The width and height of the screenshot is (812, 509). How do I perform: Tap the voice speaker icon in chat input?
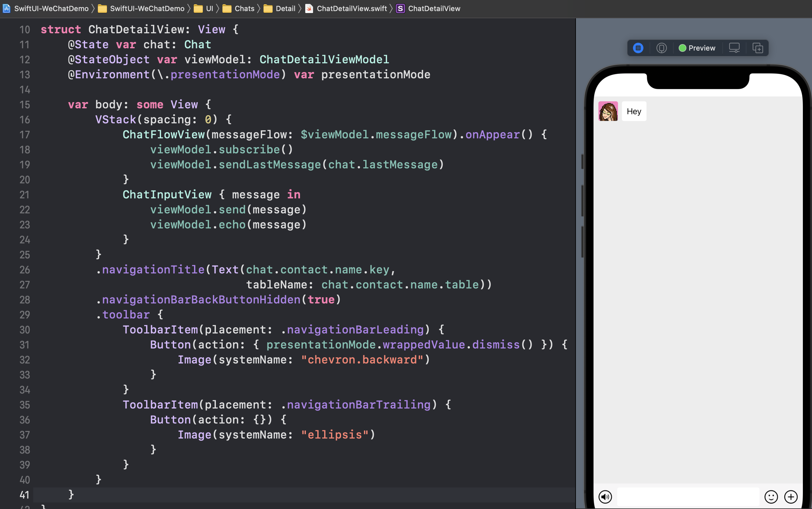point(605,497)
